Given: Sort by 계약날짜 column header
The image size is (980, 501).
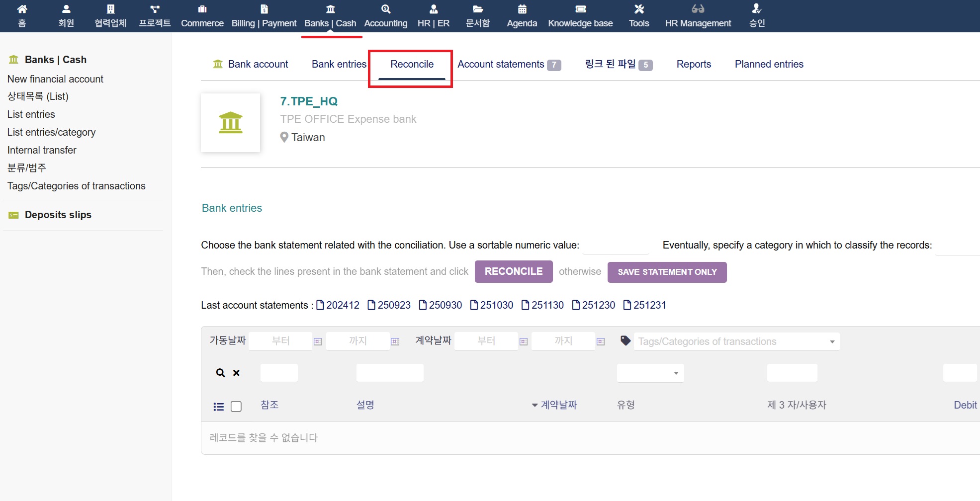Looking at the screenshot, I should 558,405.
